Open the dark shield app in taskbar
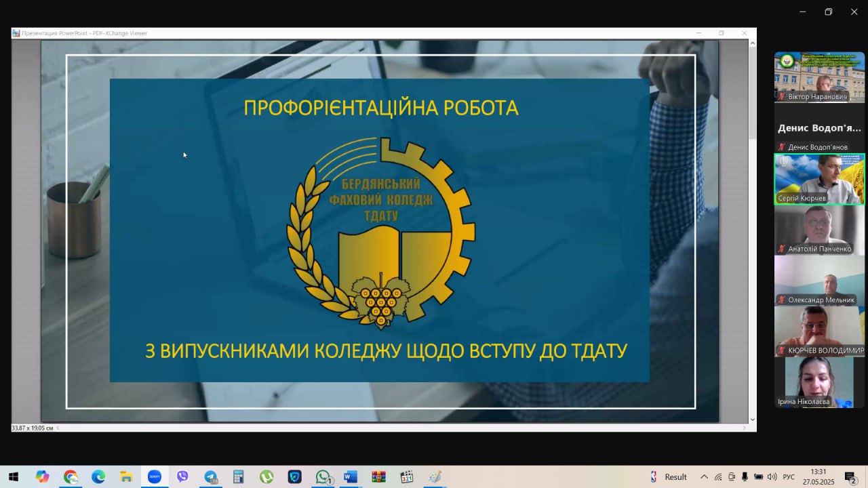The image size is (868, 488). coord(294,476)
